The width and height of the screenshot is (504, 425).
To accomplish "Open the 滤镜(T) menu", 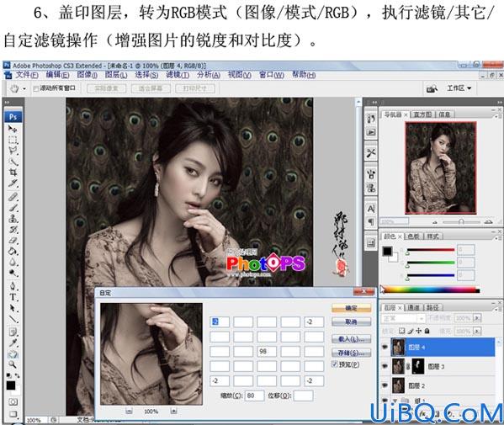I will tap(178, 75).
